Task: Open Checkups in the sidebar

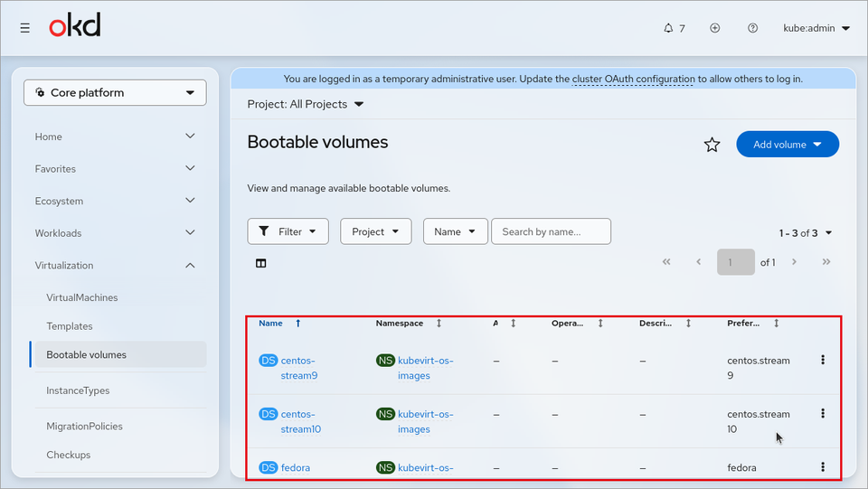Action: point(69,455)
